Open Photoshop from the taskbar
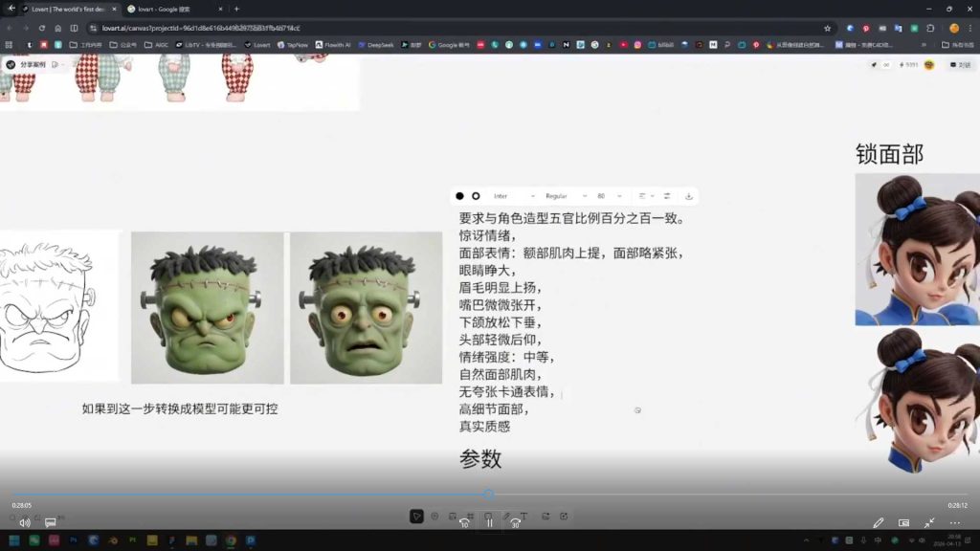Image resolution: width=980 pixels, height=551 pixels. click(74, 540)
